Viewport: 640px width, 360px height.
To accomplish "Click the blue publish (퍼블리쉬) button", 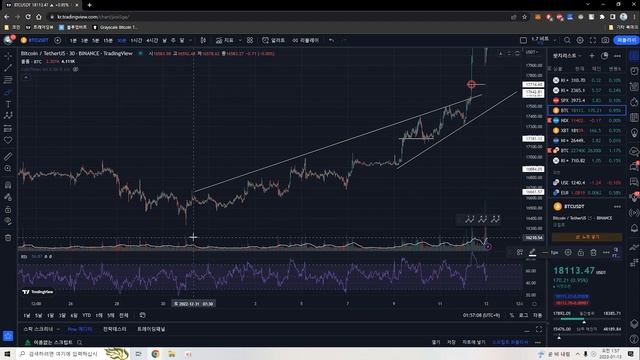I will point(627,40).
